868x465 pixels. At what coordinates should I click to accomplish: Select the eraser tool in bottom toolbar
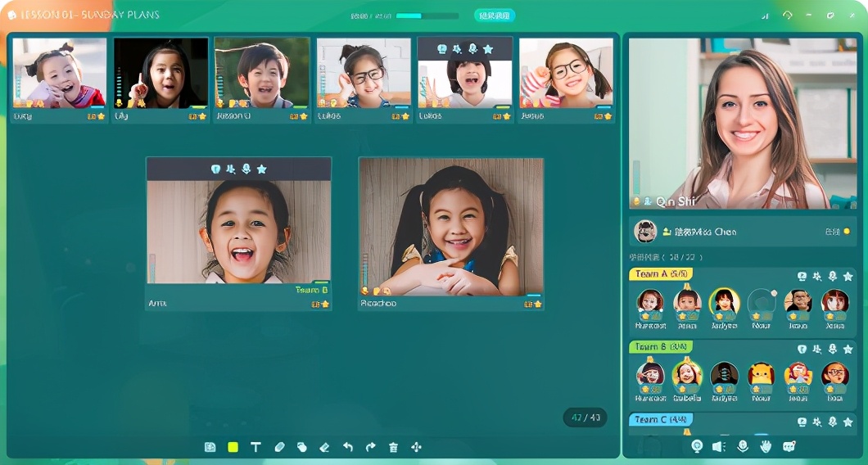[324, 447]
